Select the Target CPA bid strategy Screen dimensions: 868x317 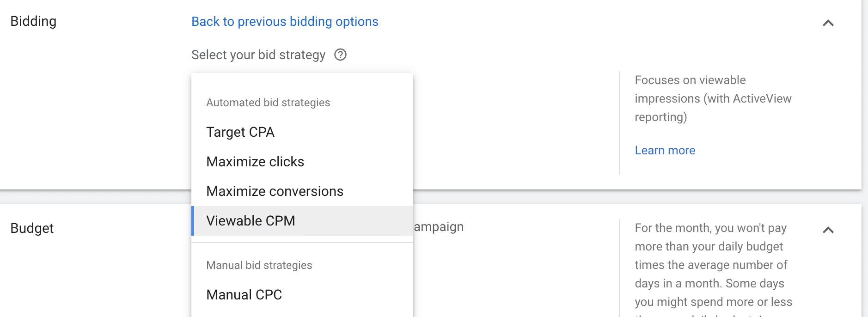240,132
